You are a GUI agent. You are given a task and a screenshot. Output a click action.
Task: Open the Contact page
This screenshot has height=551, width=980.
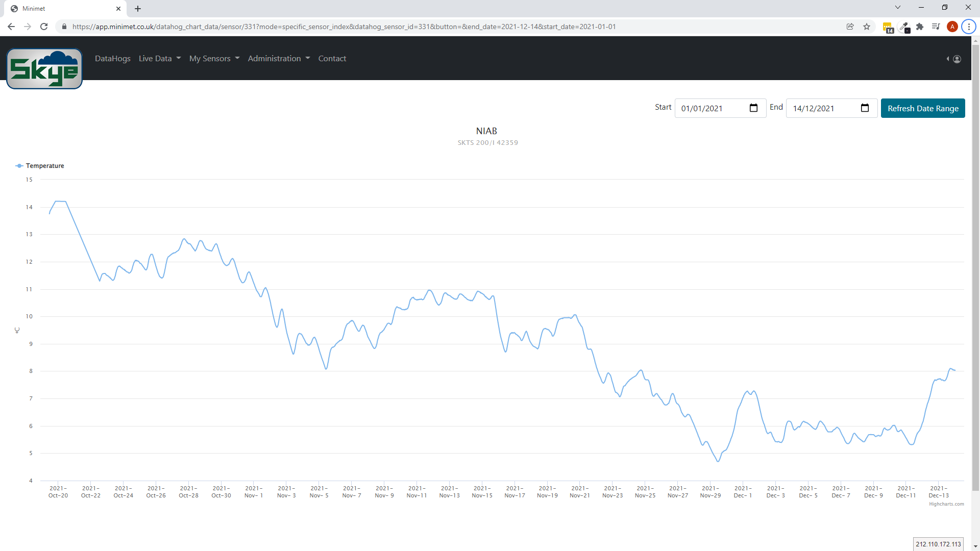(332, 59)
